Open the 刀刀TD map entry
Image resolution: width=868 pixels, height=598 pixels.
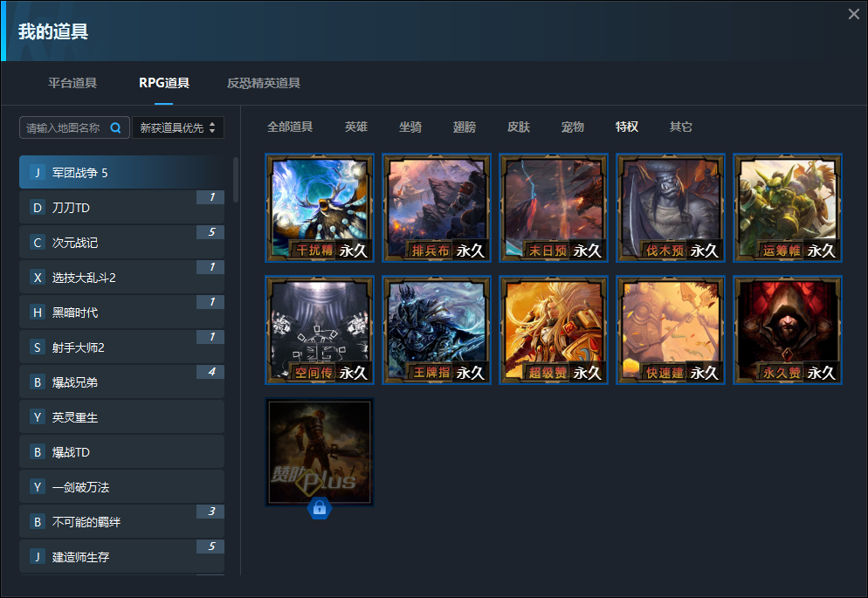tap(121, 208)
